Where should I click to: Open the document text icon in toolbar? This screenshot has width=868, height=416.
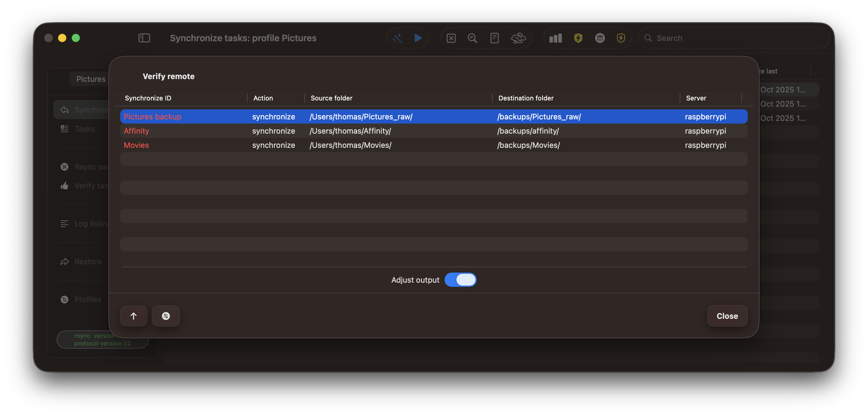[494, 38]
